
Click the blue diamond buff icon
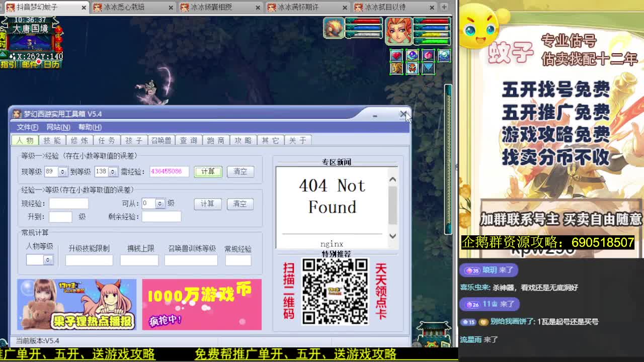click(428, 68)
